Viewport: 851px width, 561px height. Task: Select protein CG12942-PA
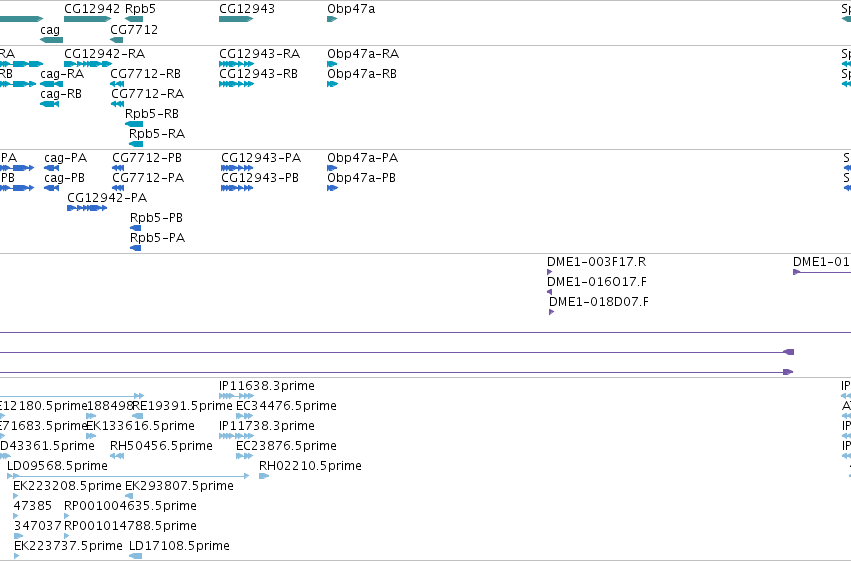click(x=87, y=208)
